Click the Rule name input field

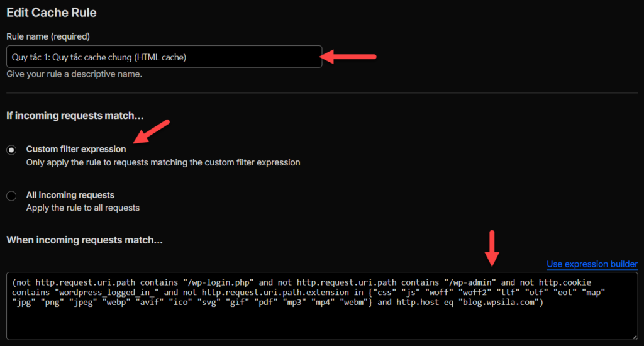(164, 57)
